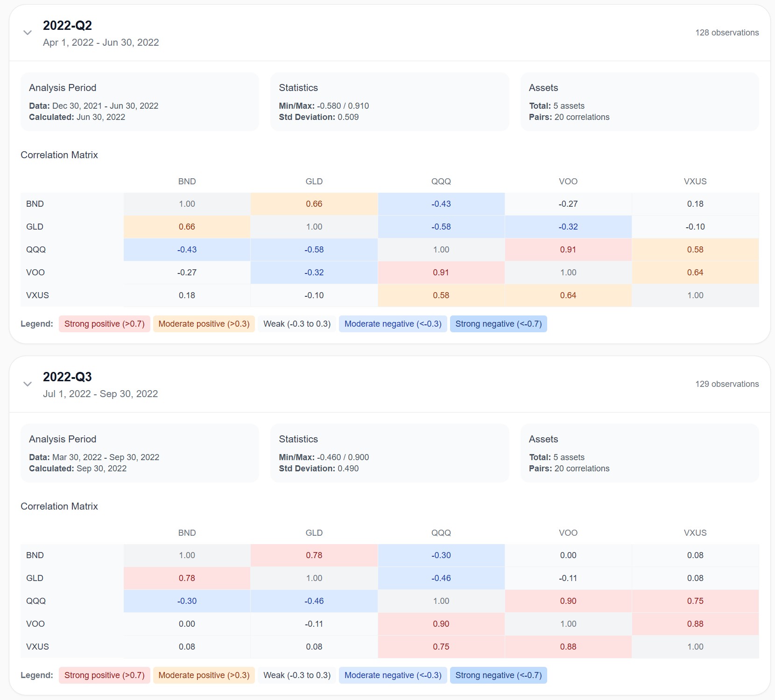Screen dimensions: 775x700
Task: Click Q2 legend 'Strong positive (>0.7)' swatch
Action: click(x=105, y=324)
